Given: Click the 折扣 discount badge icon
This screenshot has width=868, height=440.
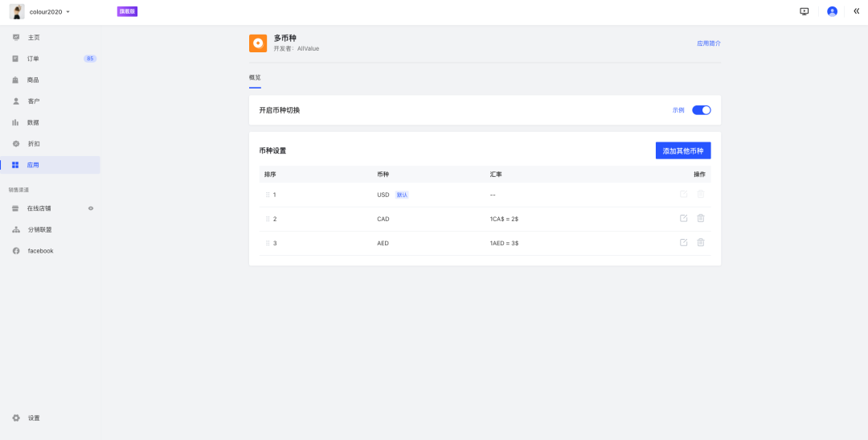Looking at the screenshot, I should (16, 143).
